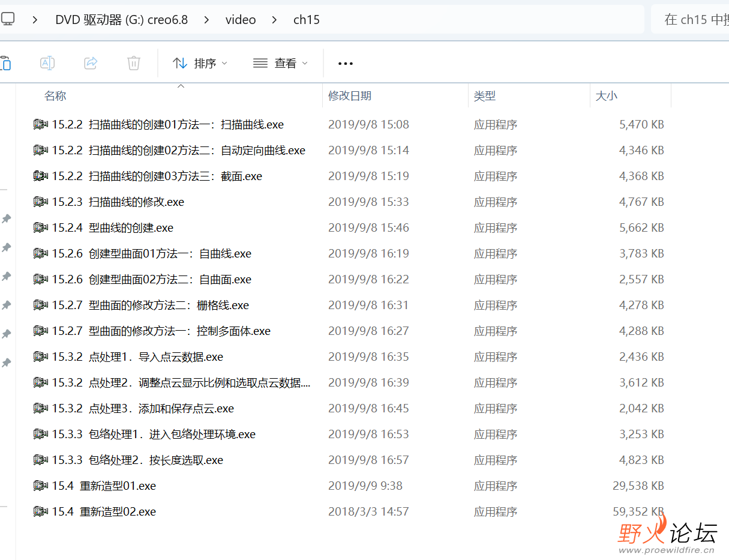Click the breadcrumb chevron after video
729x560 pixels.
coord(274,19)
